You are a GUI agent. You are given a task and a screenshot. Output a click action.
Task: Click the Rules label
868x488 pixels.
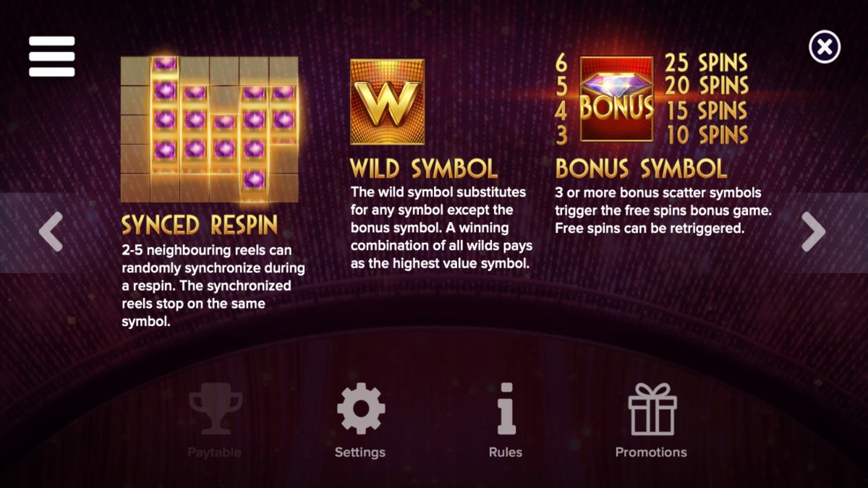[506, 453]
